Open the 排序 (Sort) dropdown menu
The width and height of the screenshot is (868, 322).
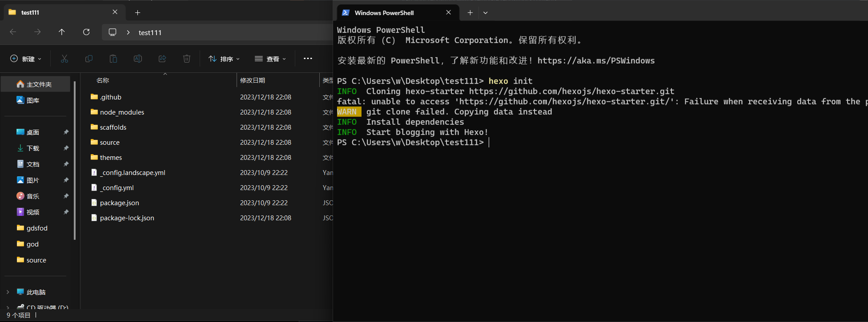225,59
